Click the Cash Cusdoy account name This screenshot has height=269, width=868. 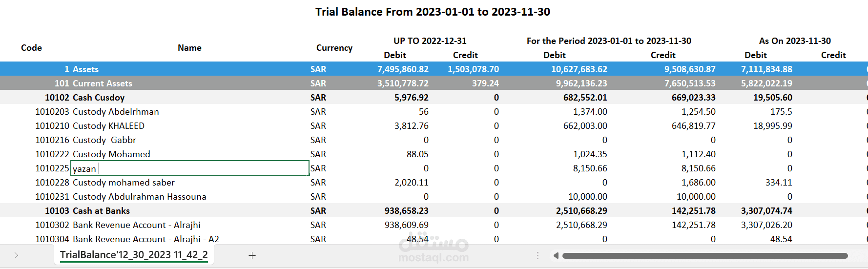(99, 98)
